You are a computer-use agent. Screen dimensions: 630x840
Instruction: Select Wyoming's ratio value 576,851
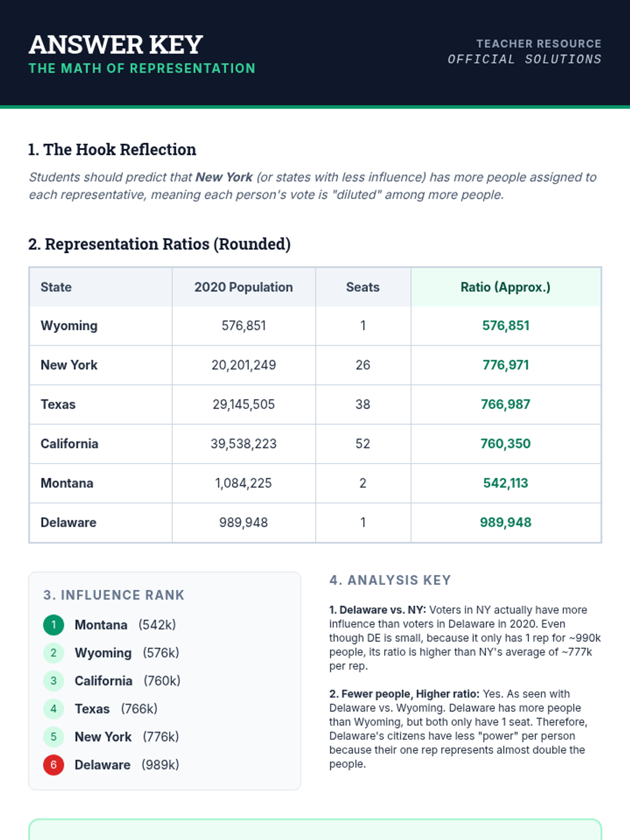(506, 325)
